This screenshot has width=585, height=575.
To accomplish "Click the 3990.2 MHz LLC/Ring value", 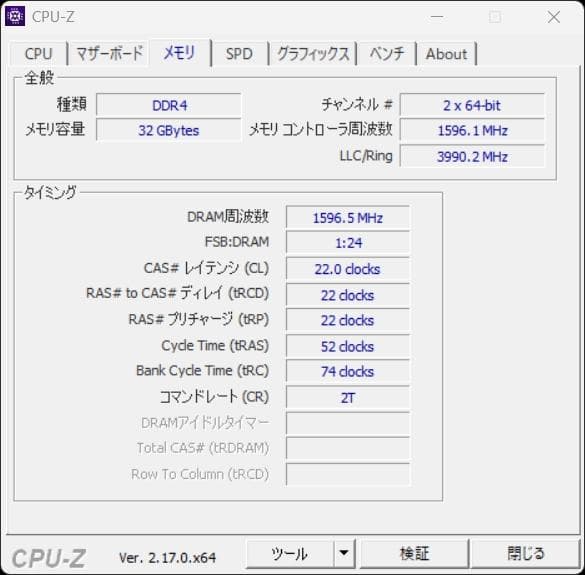I will click(472, 156).
